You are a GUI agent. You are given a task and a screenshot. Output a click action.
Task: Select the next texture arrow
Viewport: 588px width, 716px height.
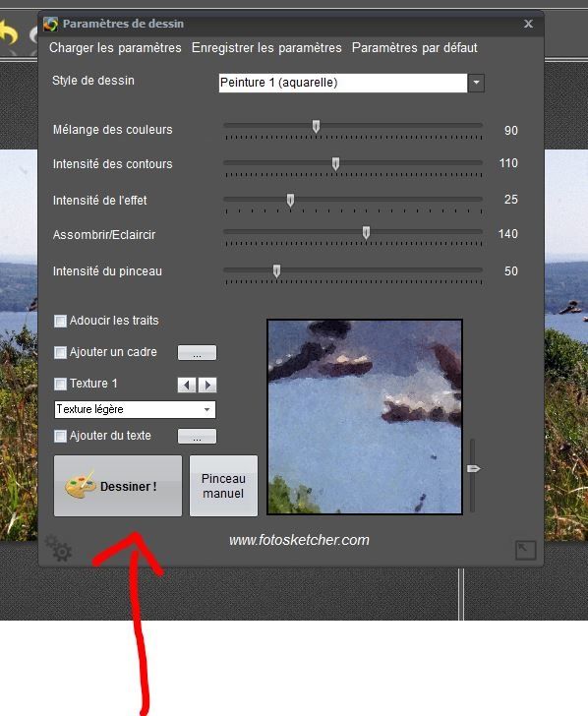(x=207, y=385)
